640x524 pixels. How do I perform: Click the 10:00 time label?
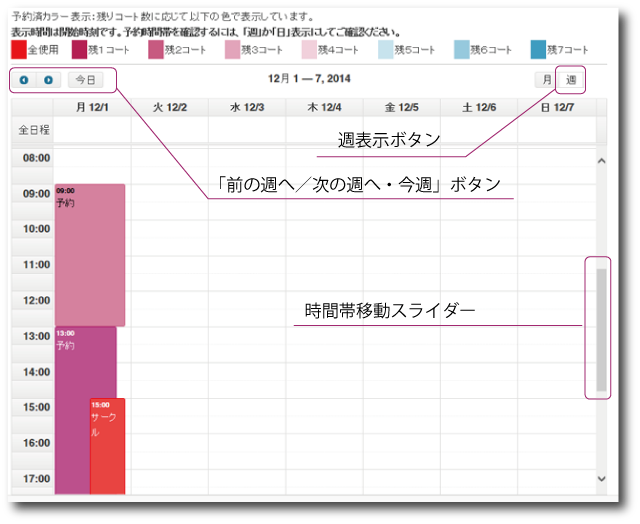(x=36, y=229)
